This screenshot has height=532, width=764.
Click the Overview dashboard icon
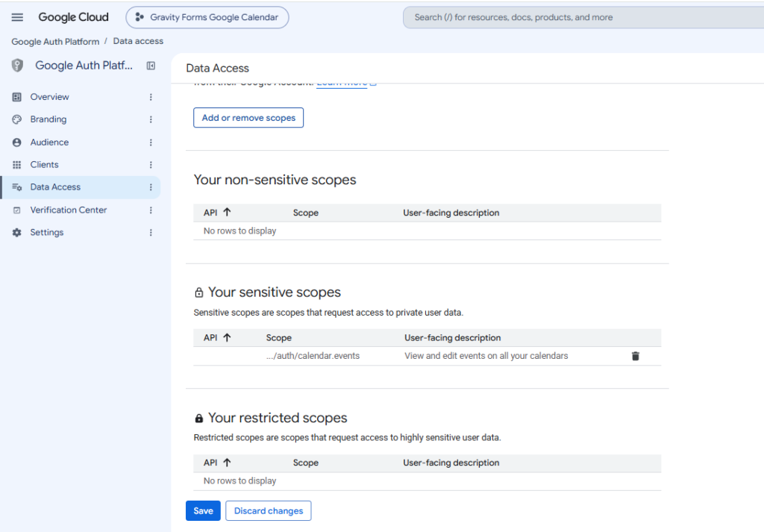(x=16, y=97)
